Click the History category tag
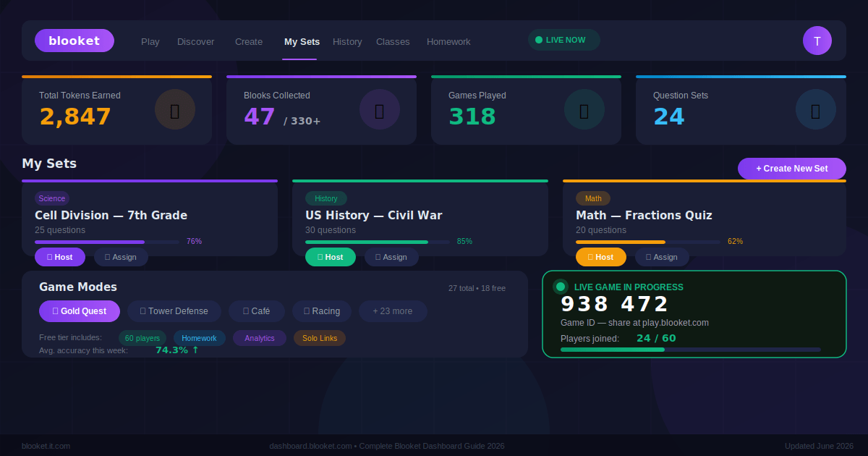This screenshot has height=456, width=868. [326, 198]
